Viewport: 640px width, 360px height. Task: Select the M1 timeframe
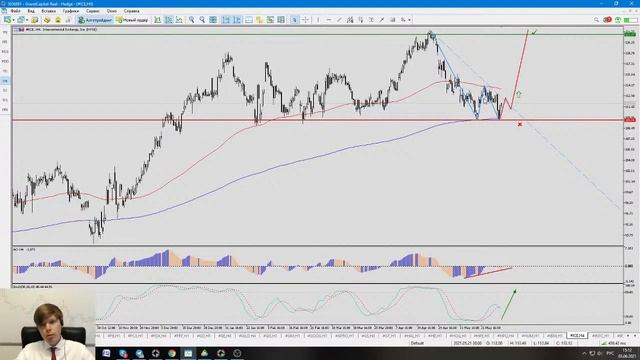click(x=5, y=32)
